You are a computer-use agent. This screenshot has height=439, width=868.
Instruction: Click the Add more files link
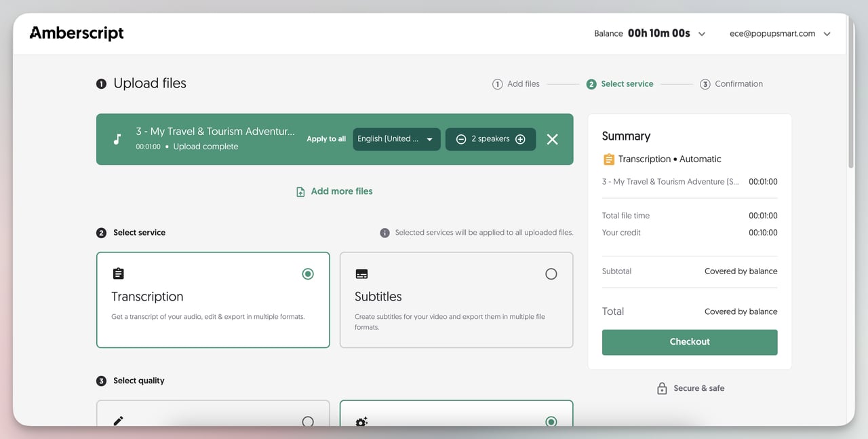334,191
